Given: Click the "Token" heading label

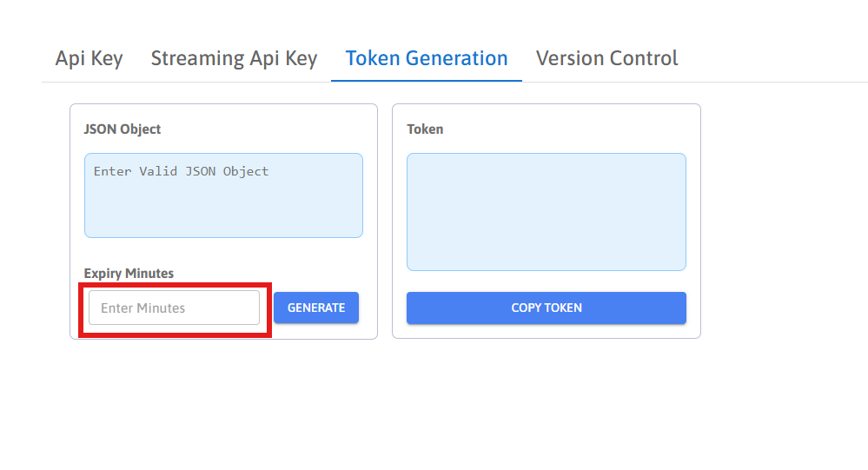Looking at the screenshot, I should click(425, 129).
